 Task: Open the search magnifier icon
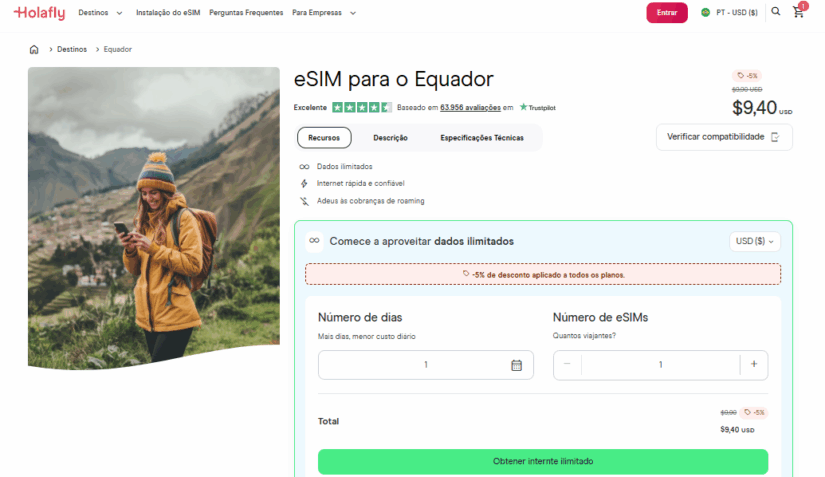tap(776, 12)
